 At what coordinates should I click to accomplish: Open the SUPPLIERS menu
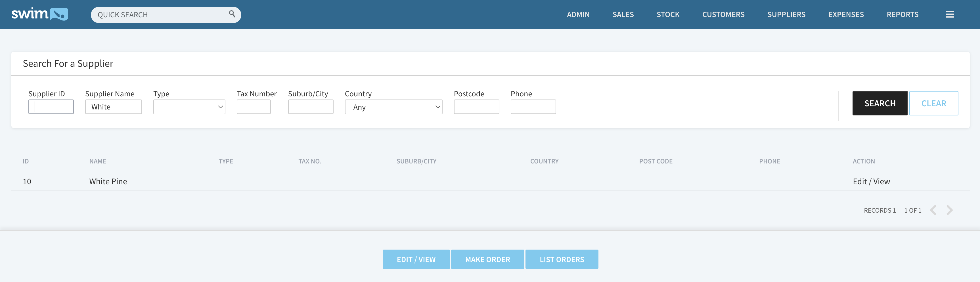[x=786, y=14]
